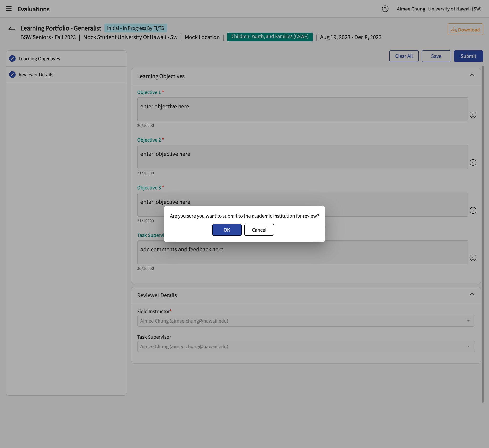Click University of Hawaii (SW) label
489x448 pixels.
tap(455, 9)
